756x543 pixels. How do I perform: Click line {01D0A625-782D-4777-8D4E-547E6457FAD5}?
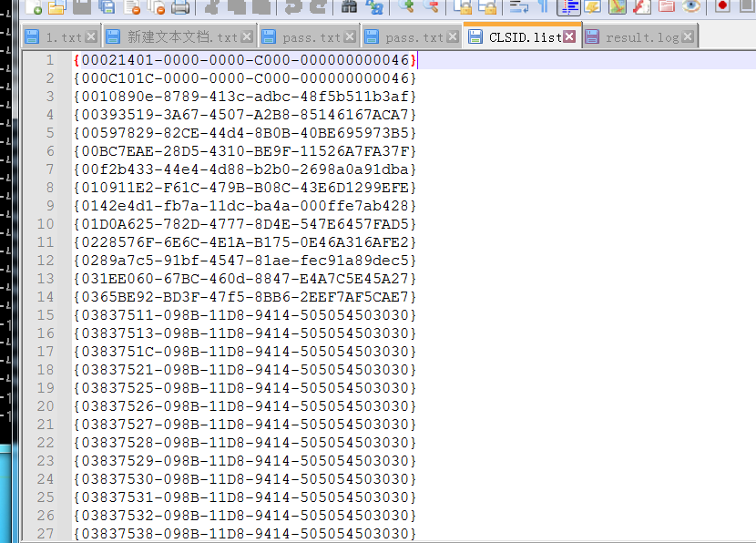coord(245,224)
